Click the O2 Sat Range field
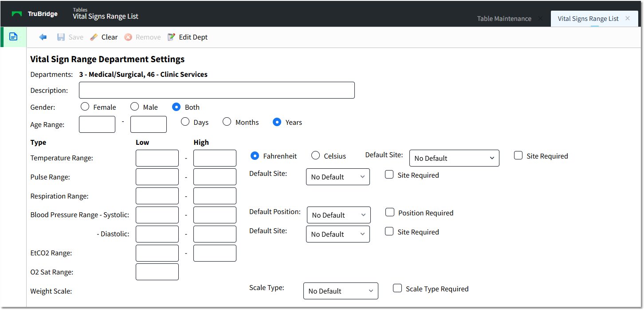 (x=157, y=272)
